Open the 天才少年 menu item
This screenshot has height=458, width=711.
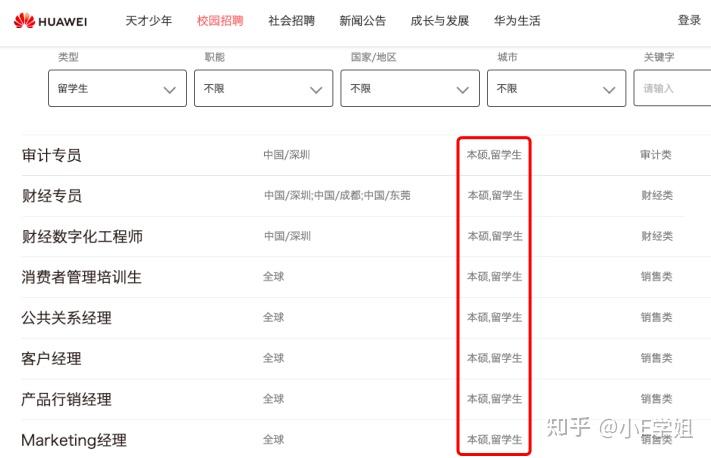149,21
